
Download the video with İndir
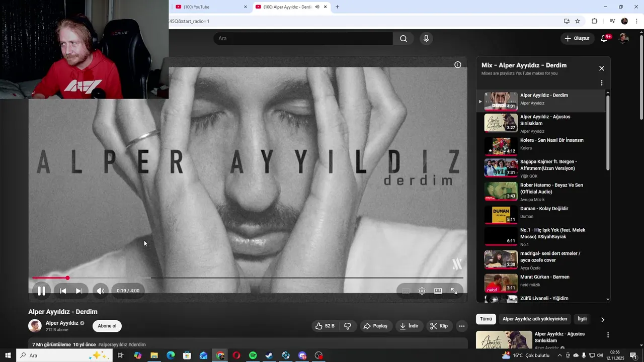click(409, 326)
